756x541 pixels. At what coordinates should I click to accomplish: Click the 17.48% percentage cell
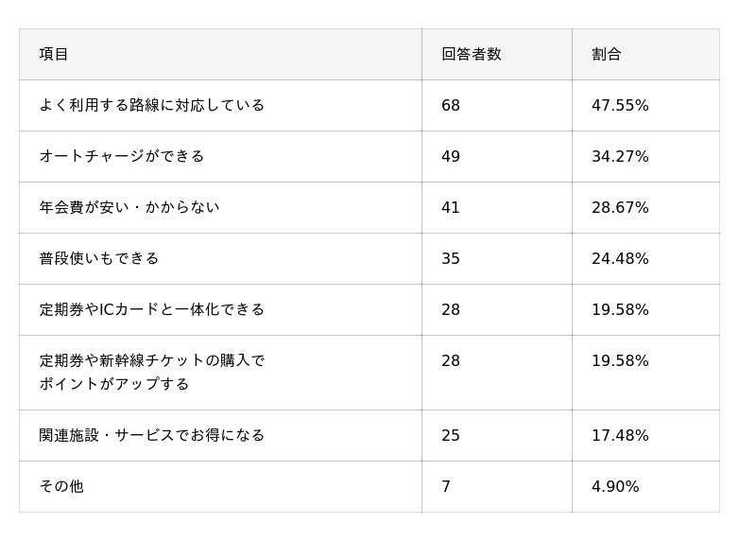620,436
